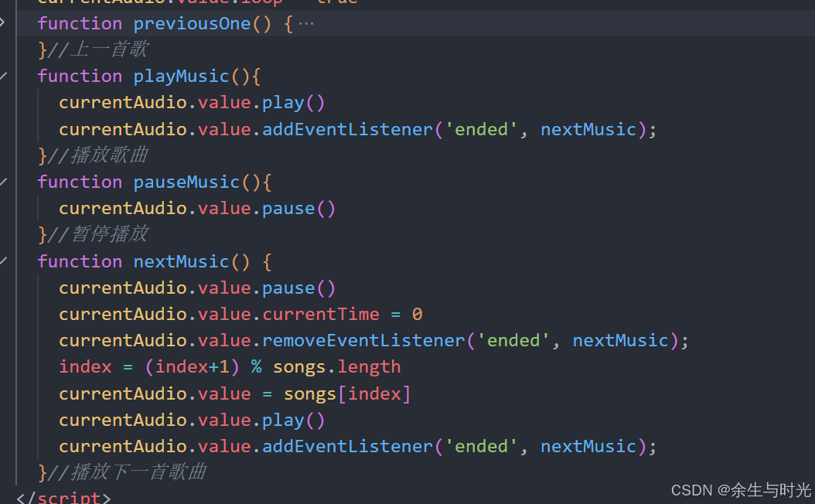Collapse the pauseMusic function via gutter chevron
The width and height of the screenshot is (815, 504).
pos(5,181)
